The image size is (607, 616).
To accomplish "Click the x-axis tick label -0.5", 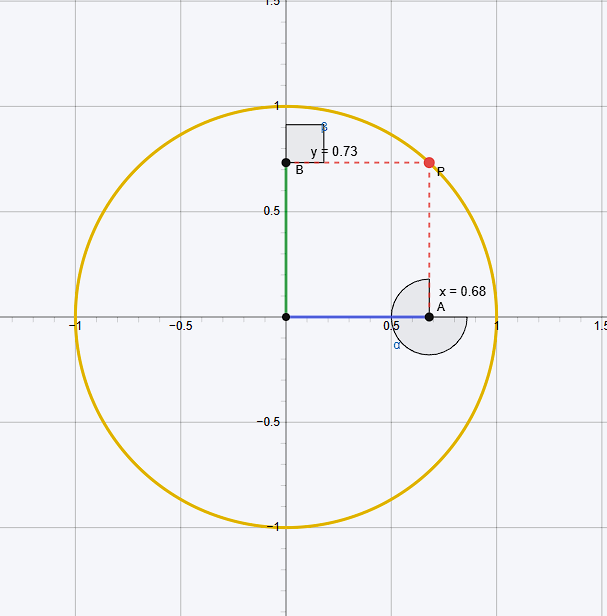I will (181, 326).
